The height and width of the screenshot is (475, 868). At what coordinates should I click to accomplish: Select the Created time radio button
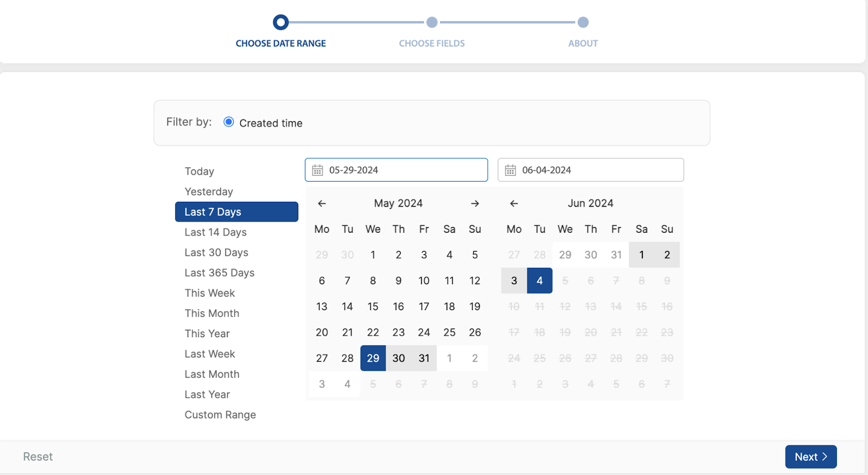229,122
